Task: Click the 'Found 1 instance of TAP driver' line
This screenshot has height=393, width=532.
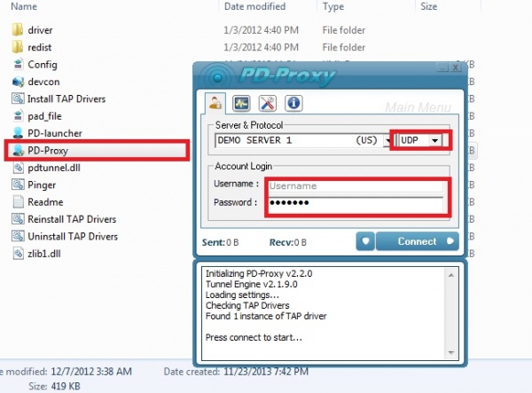Action: pyautogui.click(x=266, y=316)
